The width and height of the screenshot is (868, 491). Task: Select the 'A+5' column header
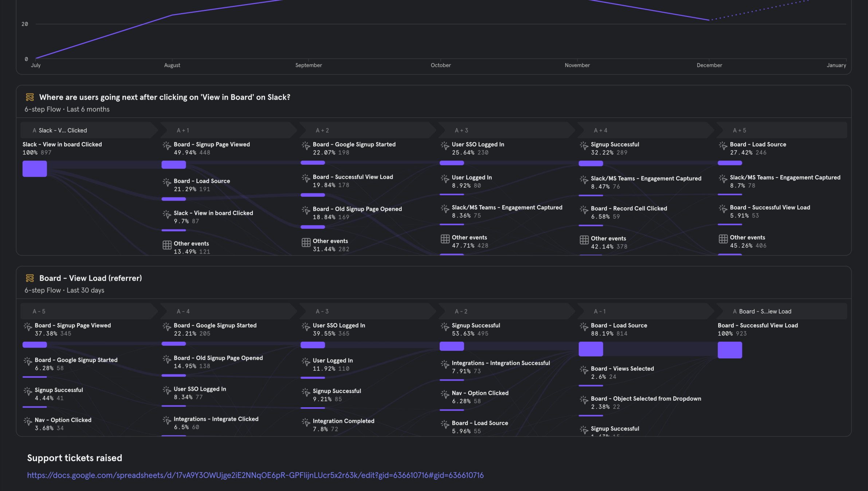coord(739,130)
